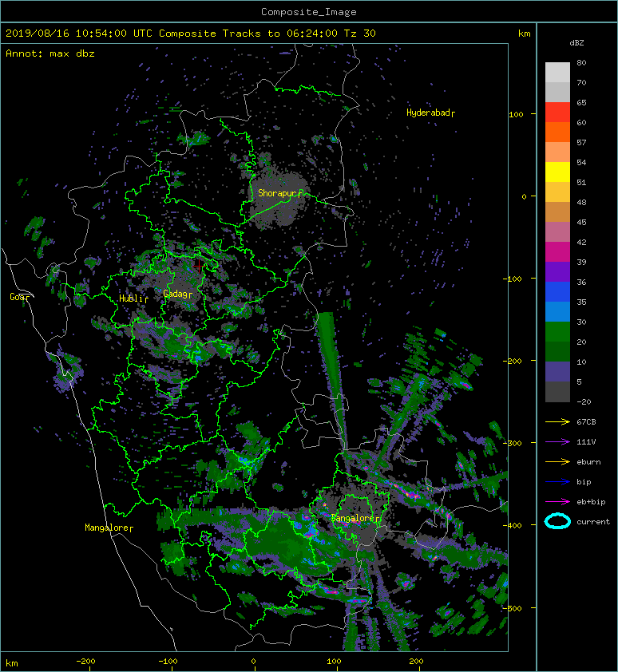Viewport: 618px width, 672px height.
Task: Select the light orange 57-54 dBZ swatch
Action: (557, 152)
